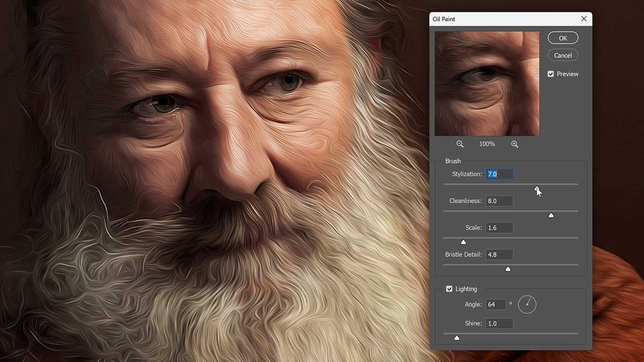Disable the Preview checkbox
The height and width of the screenshot is (362, 644).
(x=551, y=74)
